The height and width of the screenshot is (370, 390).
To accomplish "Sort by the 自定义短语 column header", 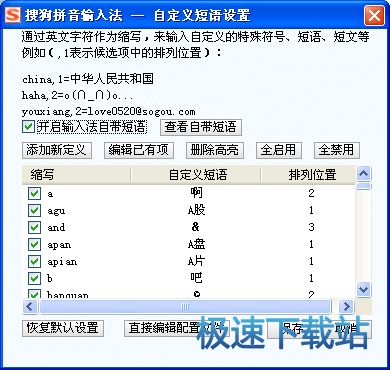I will pyautogui.click(x=196, y=174).
